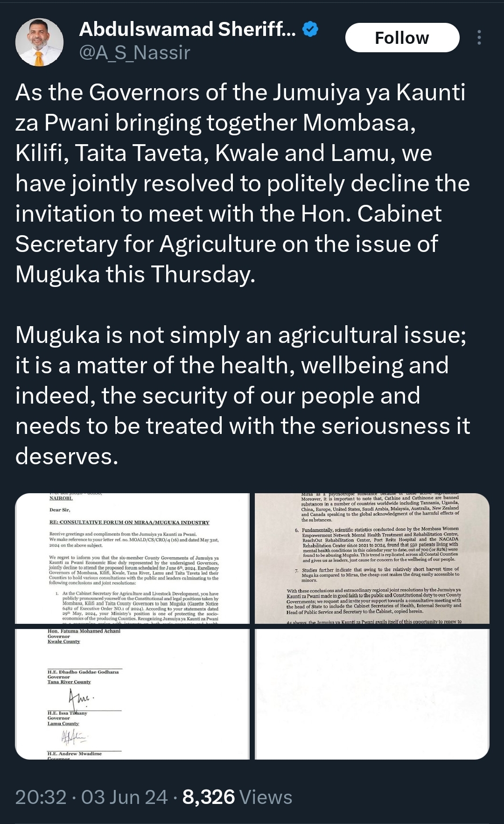The image size is (504, 824).
Task: Open the @A_S_Nassir handle link
Action: (x=135, y=53)
